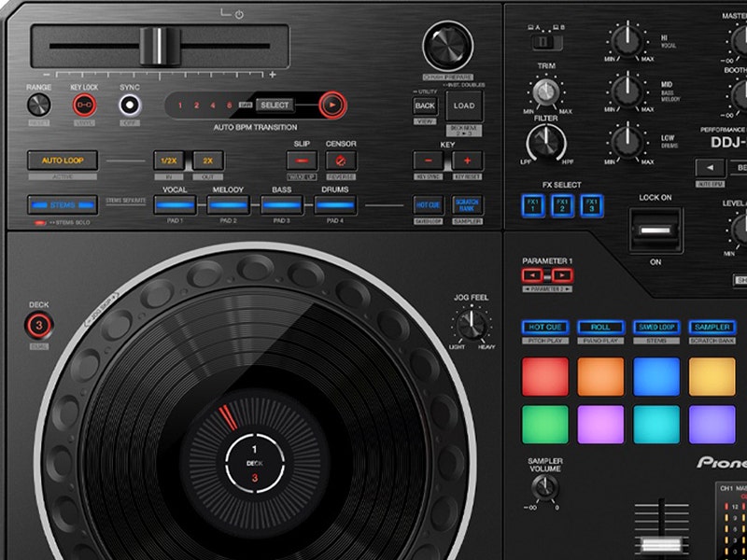Click the PARAMETER 1 left arrow
The image size is (747, 560).
(x=532, y=275)
